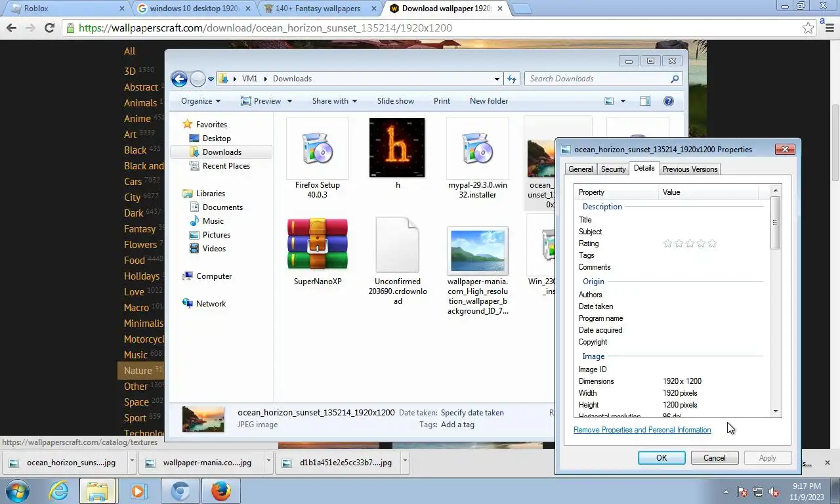Open the Music library
Viewport: 840px width, 504px height.
213,221
